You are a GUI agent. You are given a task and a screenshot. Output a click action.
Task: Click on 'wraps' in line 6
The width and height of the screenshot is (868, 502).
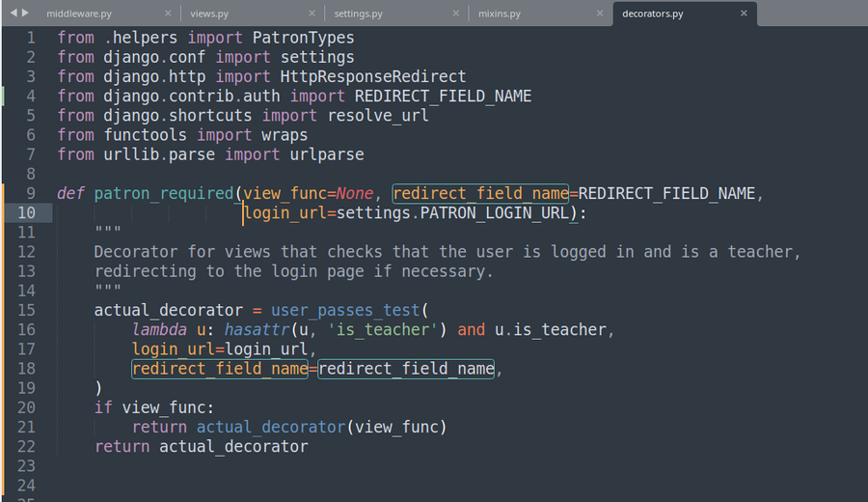tap(285, 135)
